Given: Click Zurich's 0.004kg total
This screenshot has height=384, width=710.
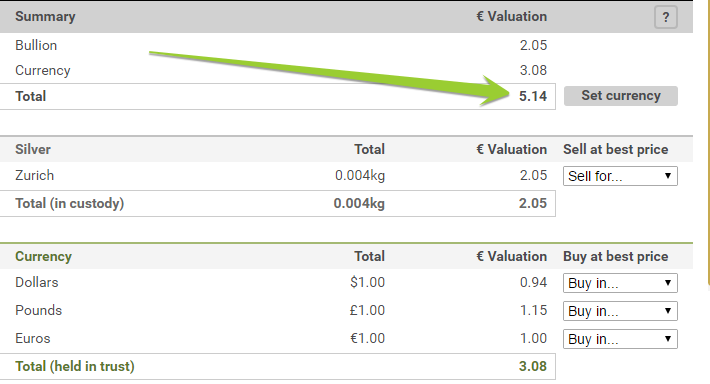Looking at the screenshot, I should (360, 175).
